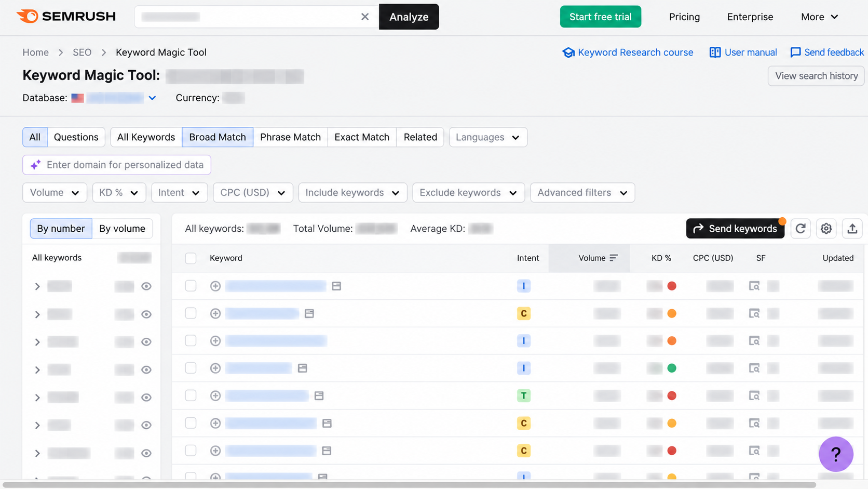Viewport: 868px width, 489px height.
Task: Open the table settings gear icon
Action: (826, 229)
